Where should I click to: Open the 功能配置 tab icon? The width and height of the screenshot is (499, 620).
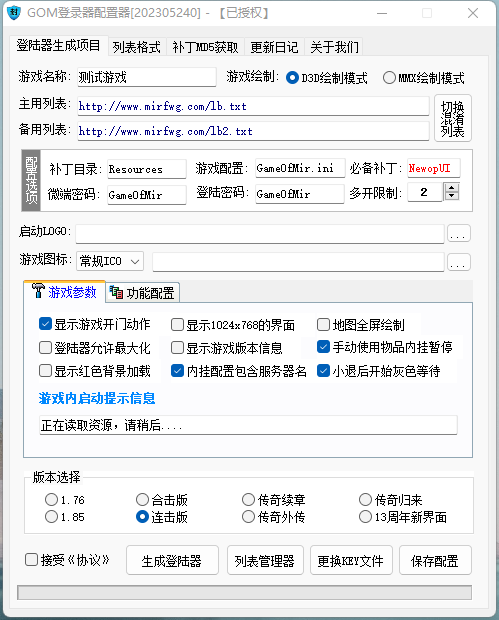(116, 292)
